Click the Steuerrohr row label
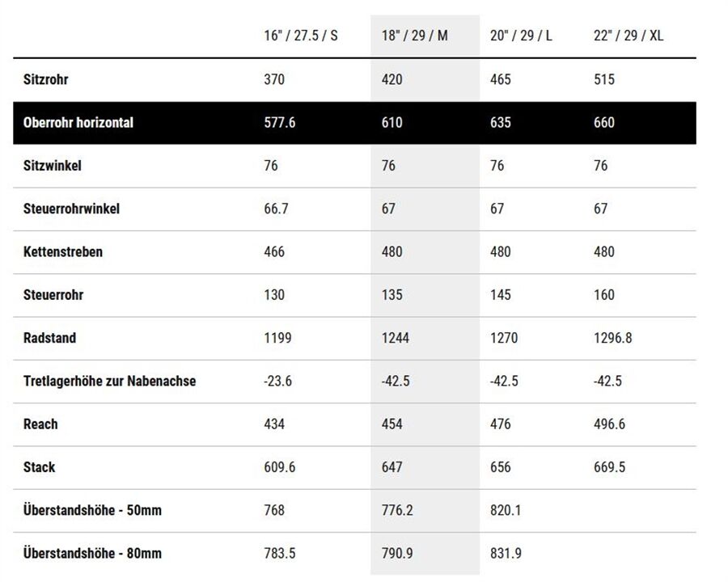728x582 pixels. point(53,295)
